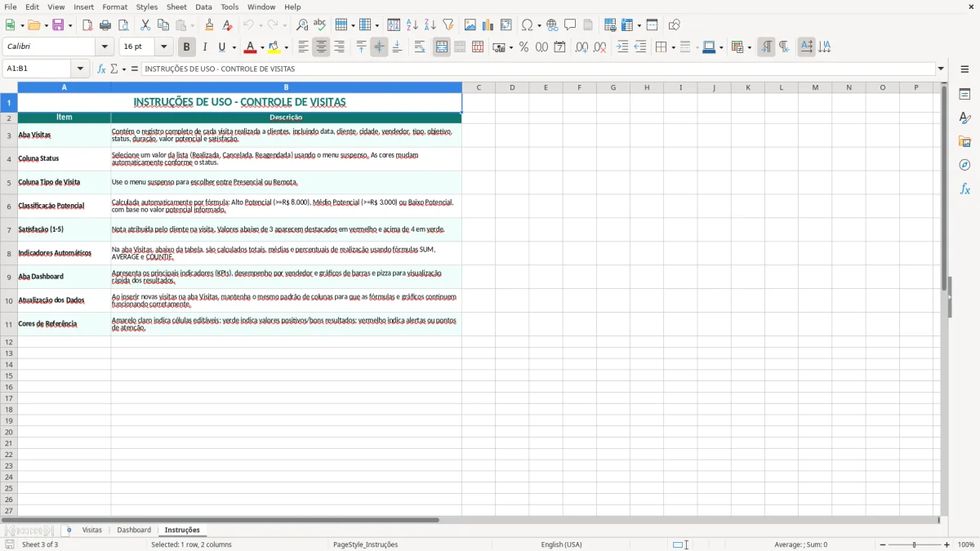Expand the formula bar
The width and height of the screenshot is (980, 551).
click(941, 69)
